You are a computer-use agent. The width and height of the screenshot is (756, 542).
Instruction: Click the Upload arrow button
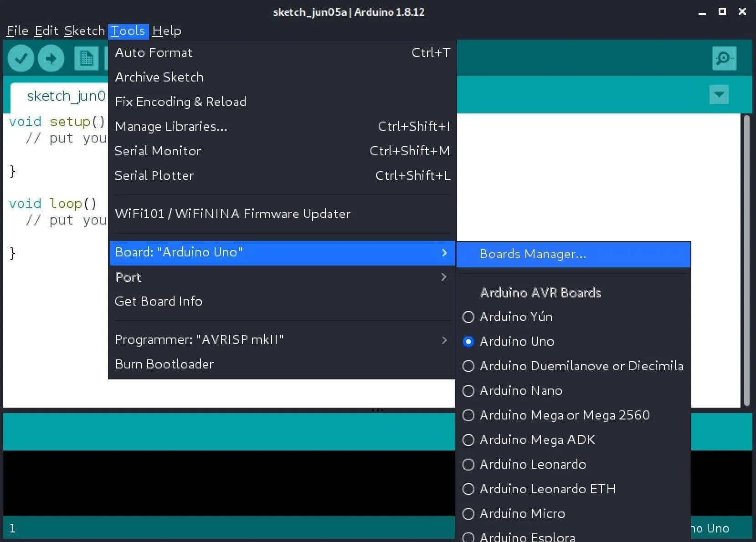(51, 59)
